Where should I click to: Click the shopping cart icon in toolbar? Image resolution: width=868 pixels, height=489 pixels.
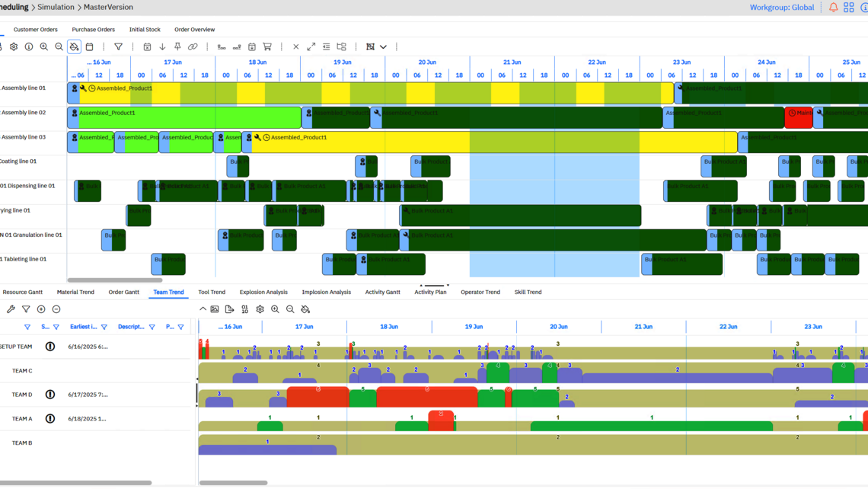[x=267, y=47]
